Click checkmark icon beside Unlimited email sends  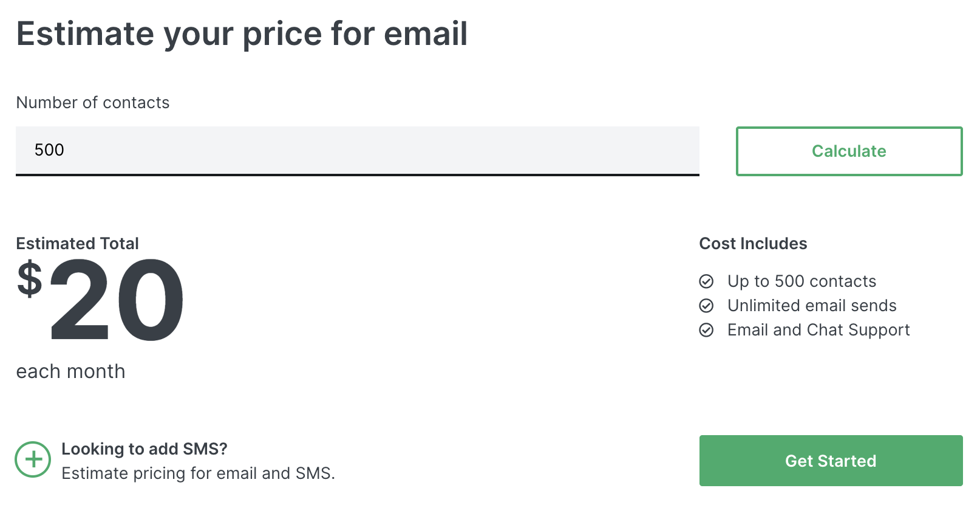[706, 306]
